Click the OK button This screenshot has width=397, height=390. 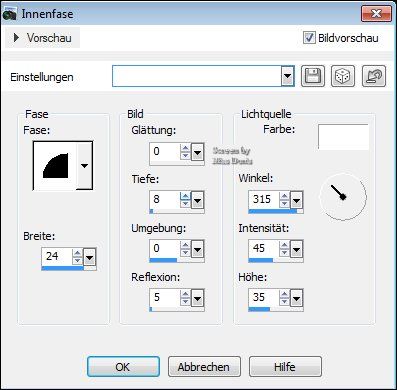tap(123, 367)
